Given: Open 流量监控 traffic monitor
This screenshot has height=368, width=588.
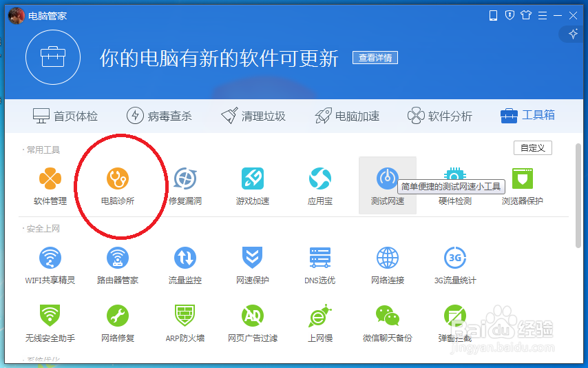Looking at the screenshot, I should pos(185,265).
